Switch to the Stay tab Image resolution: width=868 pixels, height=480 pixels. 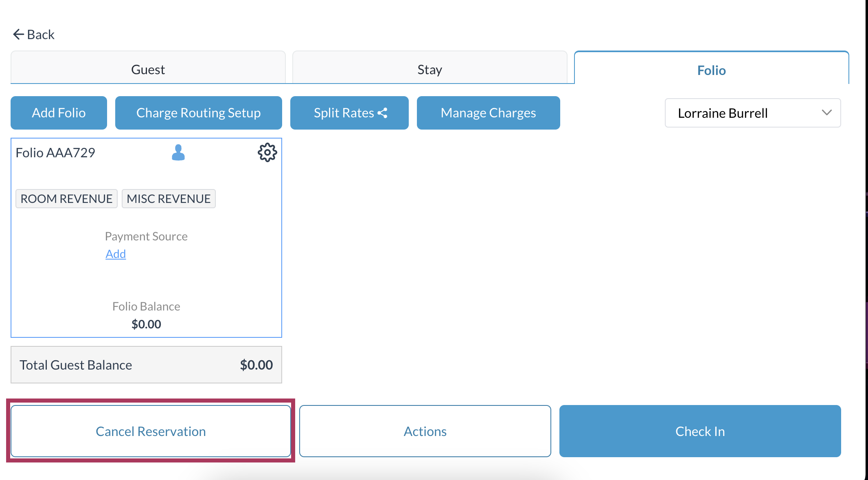(x=430, y=69)
